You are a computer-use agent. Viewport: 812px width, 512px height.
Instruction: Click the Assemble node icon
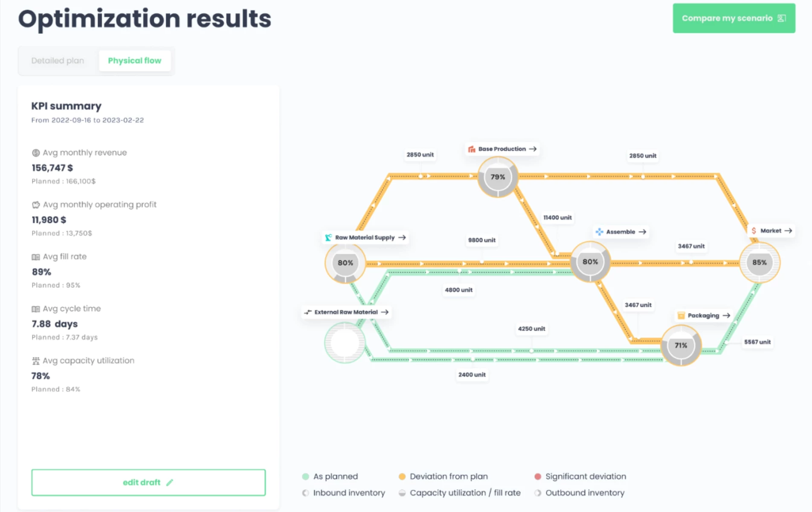599,232
